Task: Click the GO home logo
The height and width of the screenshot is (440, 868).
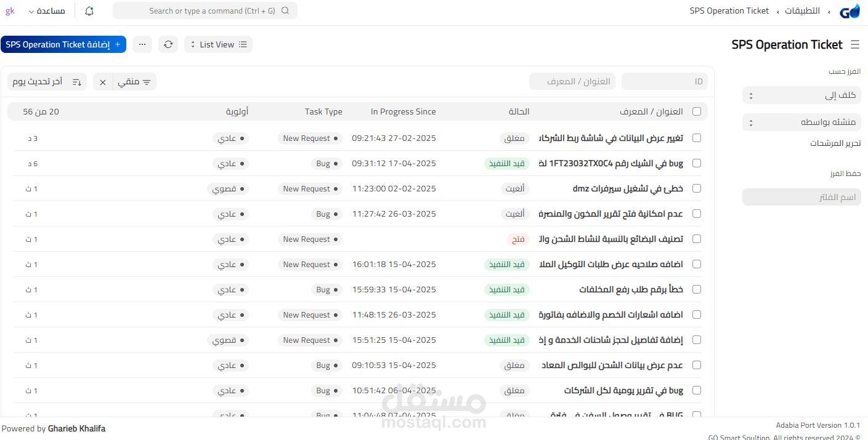Action: [850, 11]
